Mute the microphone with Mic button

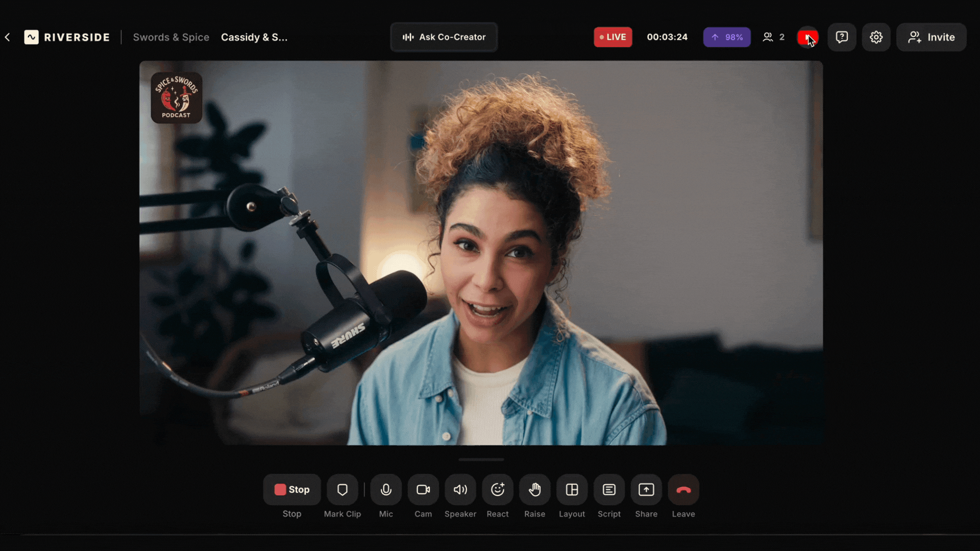(x=386, y=490)
